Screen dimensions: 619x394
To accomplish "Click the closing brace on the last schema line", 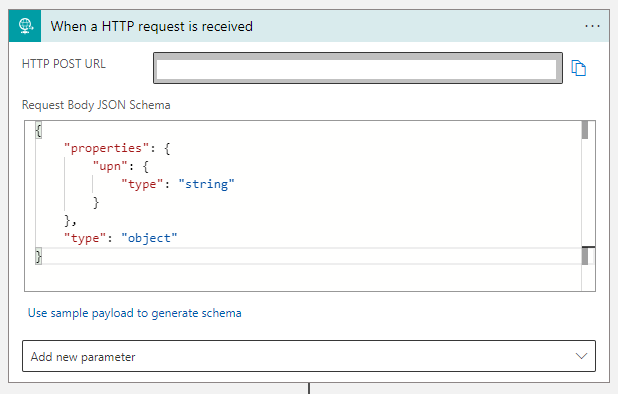I will click(x=38, y=256).
